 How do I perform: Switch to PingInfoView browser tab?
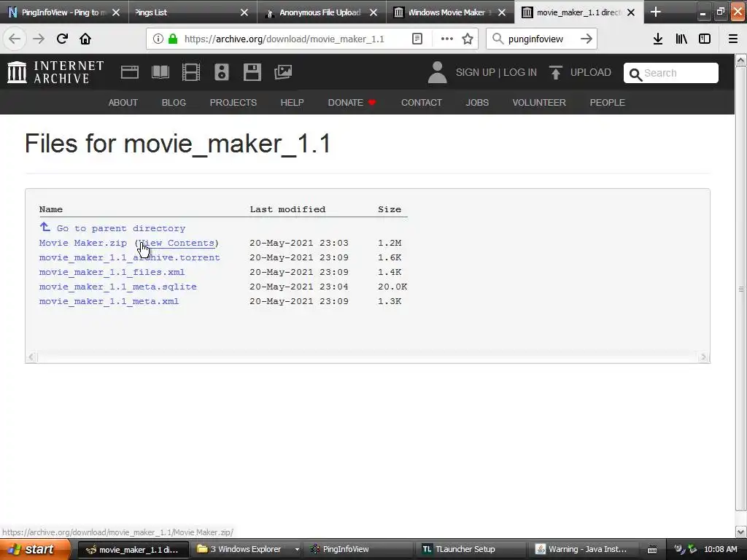coord(64,12)
